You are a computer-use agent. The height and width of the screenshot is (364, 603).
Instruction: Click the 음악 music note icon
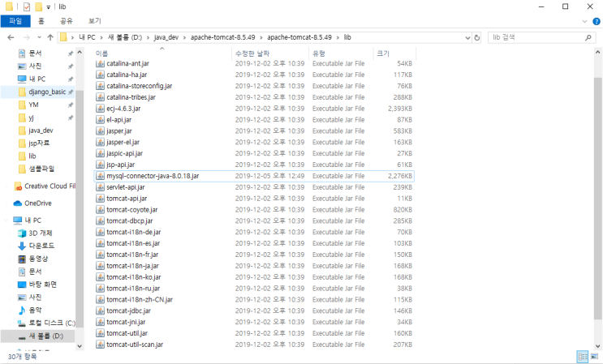click(22, 310)
